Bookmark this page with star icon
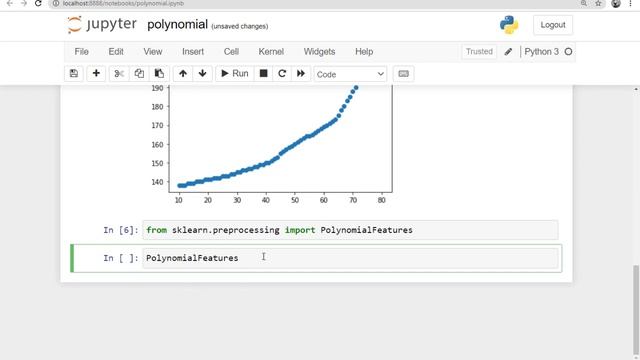Screen dimensions: 640x360 point(598,3)
